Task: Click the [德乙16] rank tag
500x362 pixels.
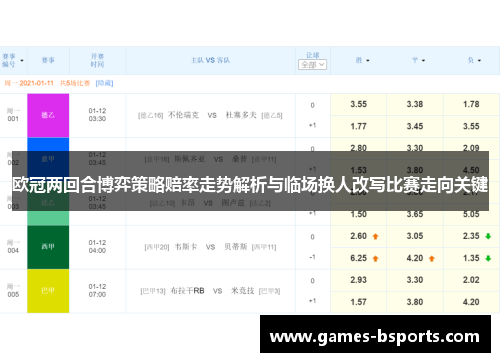Action: point(151,116)
